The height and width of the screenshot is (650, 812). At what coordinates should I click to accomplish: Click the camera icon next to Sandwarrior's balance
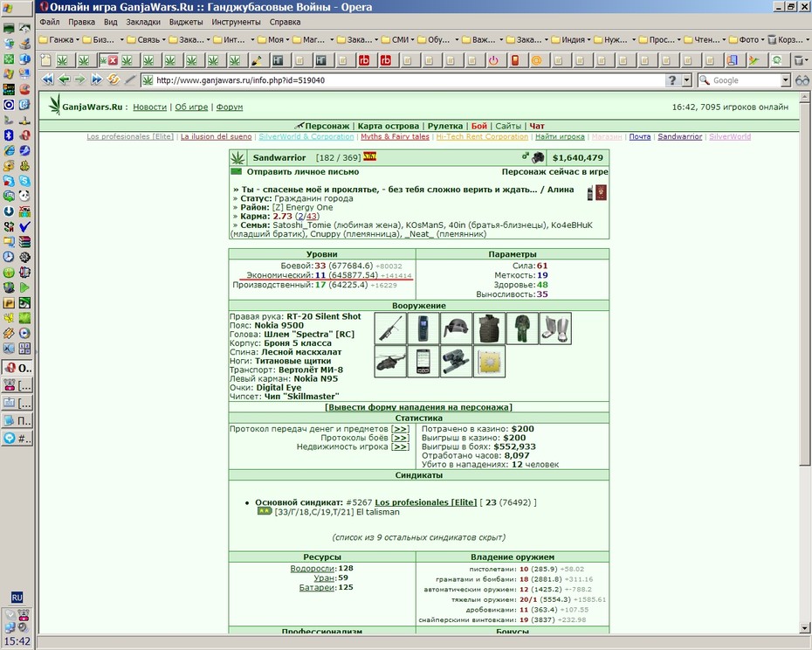tap(538, 157)
